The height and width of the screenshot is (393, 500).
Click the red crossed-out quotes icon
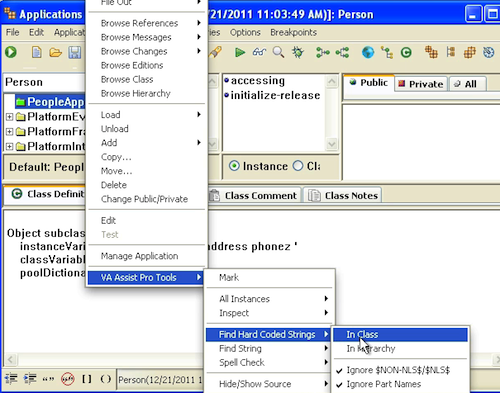tap(68, 379)
